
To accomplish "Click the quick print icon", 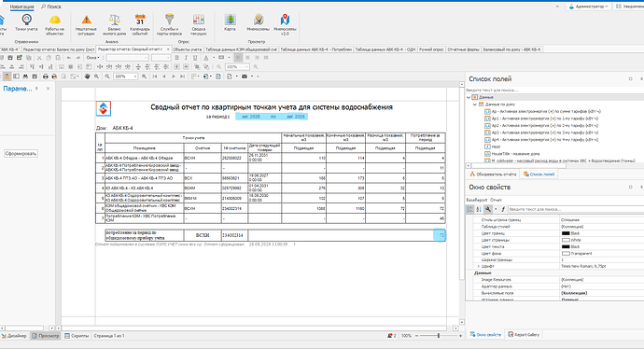I will click(x=54, y=77).
